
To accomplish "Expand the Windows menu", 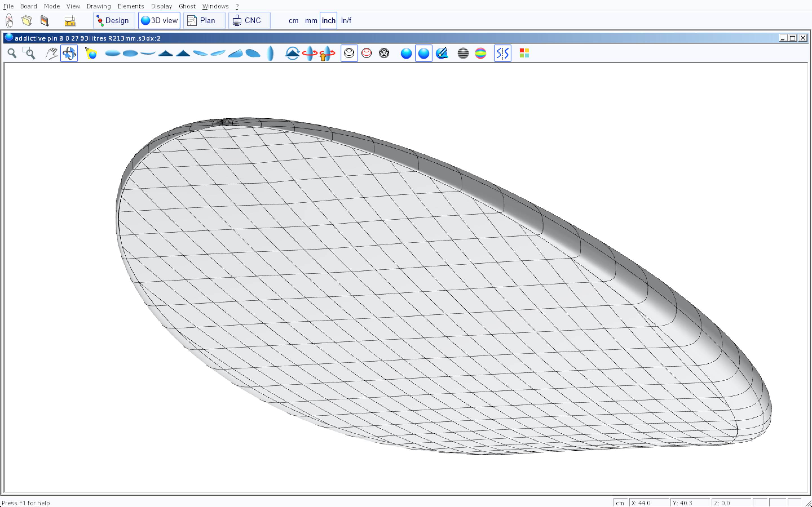I will [x=215, y=6].
